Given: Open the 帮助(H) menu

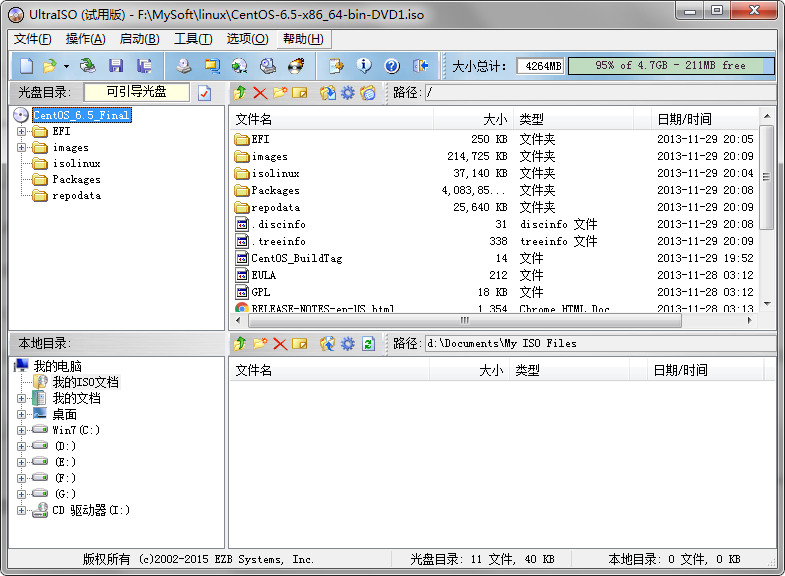Looking at the screenshot, I should point(303,39).
